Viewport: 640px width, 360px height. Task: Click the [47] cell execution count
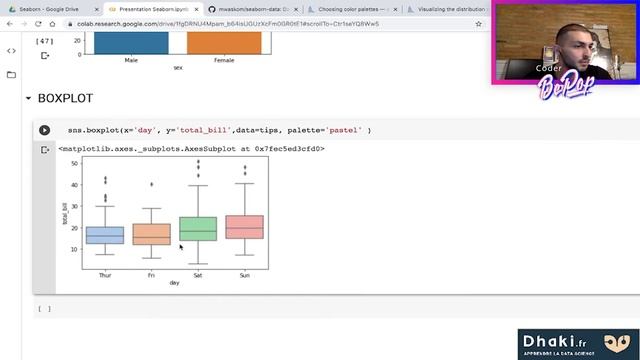click(x=44, y=41)
